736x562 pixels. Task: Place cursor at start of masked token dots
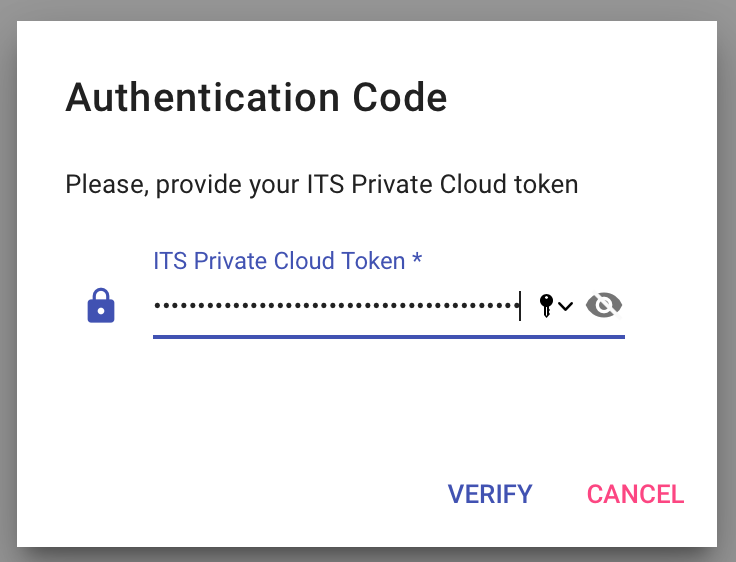[x=154, y=306]
